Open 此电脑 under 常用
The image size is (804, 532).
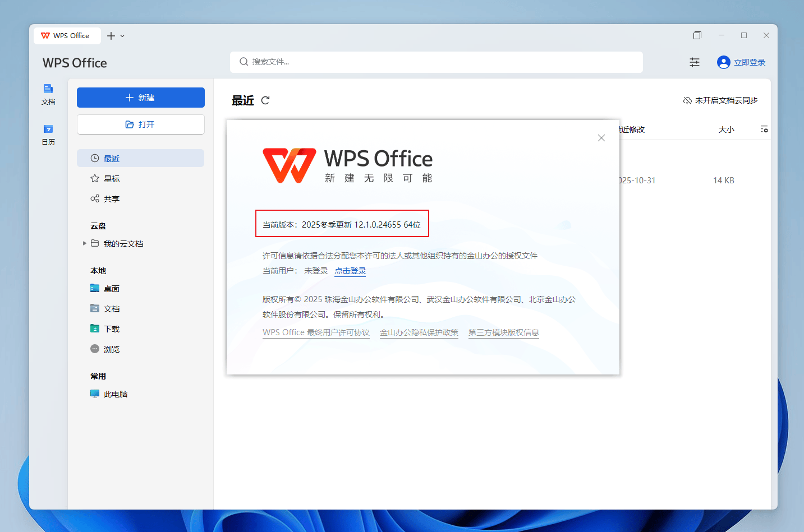[x=114, y=394]
